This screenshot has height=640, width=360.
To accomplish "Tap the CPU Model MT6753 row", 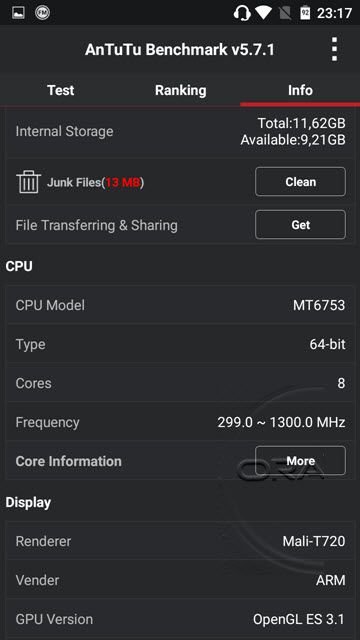I will point(180,305).
